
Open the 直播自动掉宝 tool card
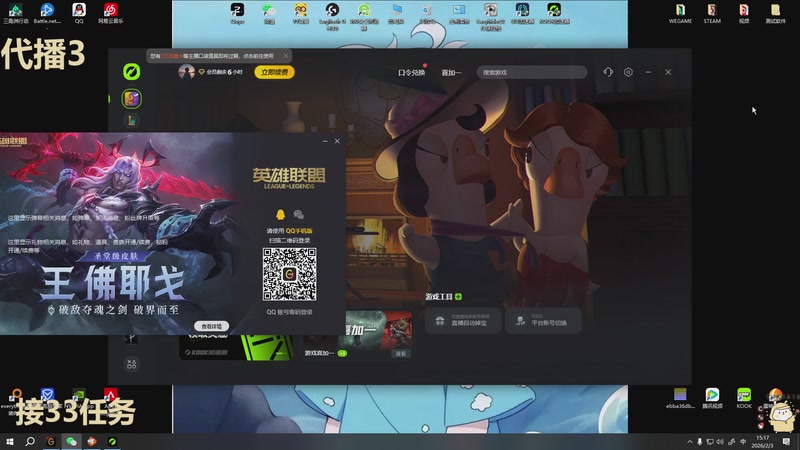(x=463, y=320)
